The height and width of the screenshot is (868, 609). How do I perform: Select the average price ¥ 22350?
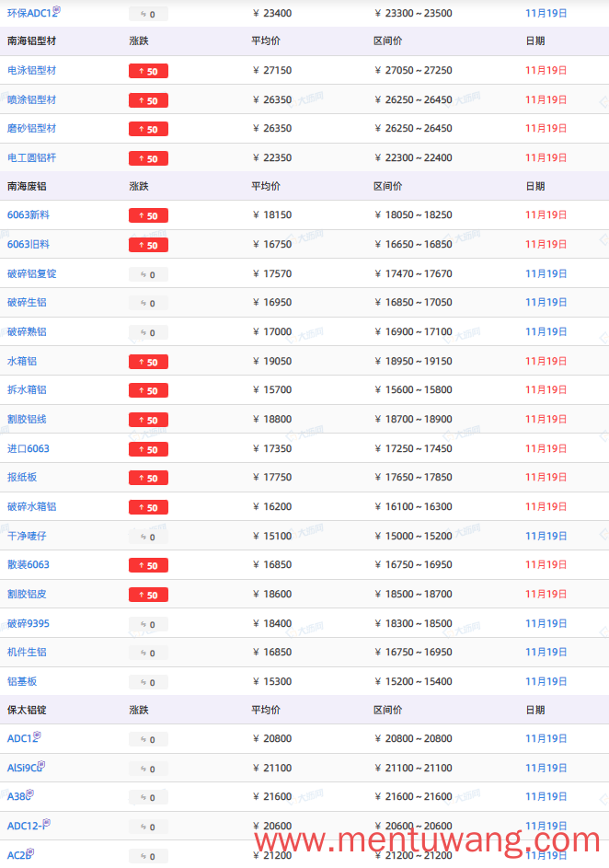(272, 157)
